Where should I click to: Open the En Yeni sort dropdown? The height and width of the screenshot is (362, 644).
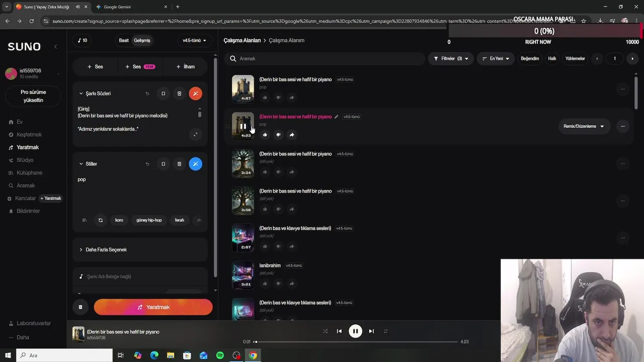click(x=496, y=59)
